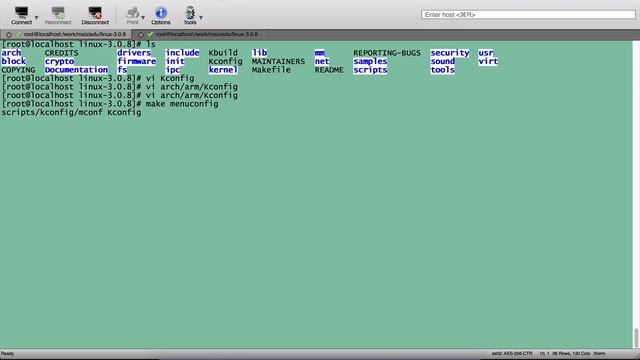
Task: Click the 'Kconfig' file in ls output
Action: [225, 61]
